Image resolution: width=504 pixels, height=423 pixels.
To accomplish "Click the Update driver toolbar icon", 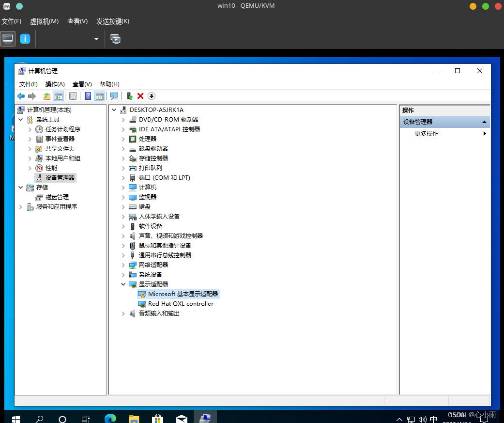I will pos(130,96).
